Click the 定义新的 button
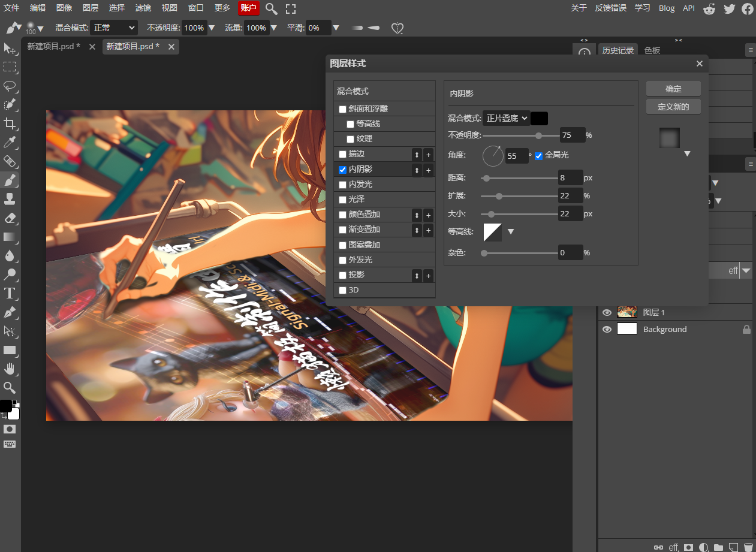Screen dimensions: 756x552 click(x=673, y=107)
